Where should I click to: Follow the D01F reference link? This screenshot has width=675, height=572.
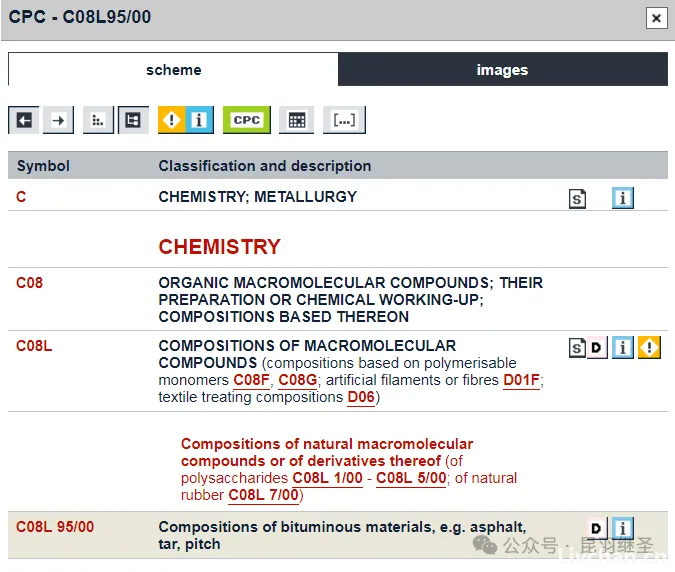(x=521, y=380)
